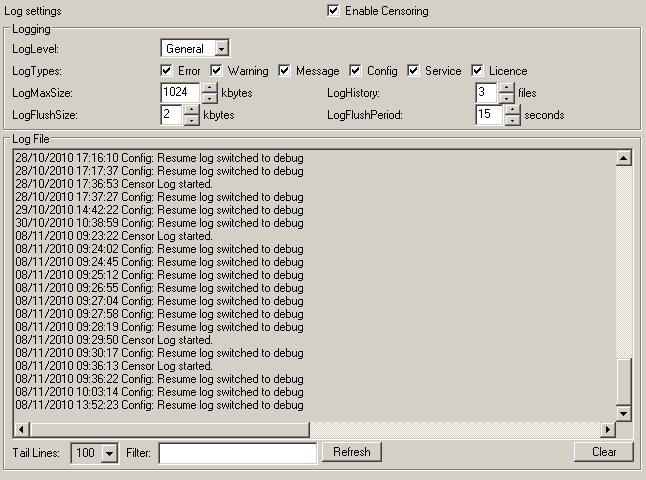This screenshot has width=646, height=480.
Task: Click into the Filter text field
Action: [x=237, y=453]
